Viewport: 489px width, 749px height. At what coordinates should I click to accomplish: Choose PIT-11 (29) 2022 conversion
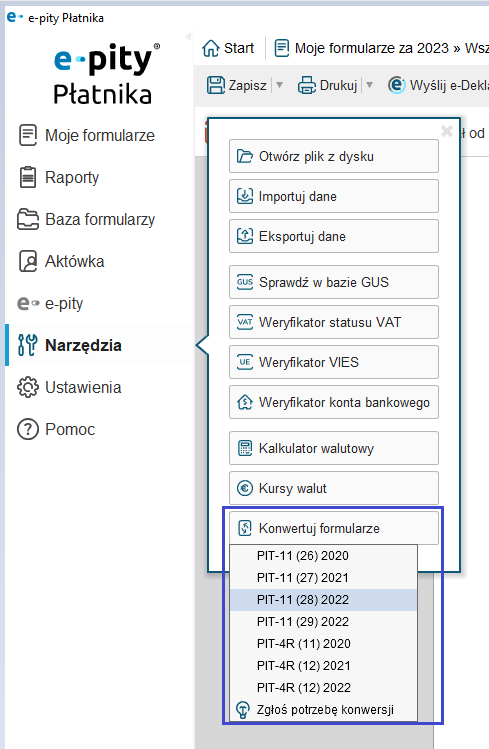pos(324,622)
